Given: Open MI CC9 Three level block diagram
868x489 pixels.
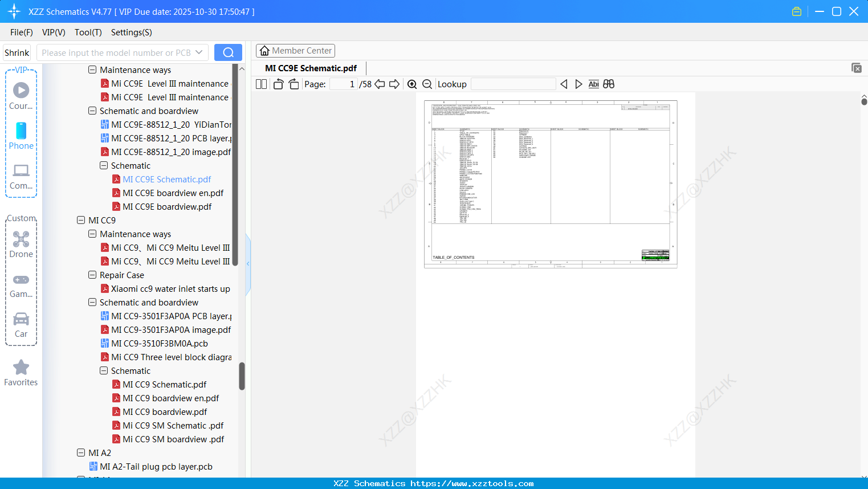Looking at the screenshot, I should [x=171, y=357].
